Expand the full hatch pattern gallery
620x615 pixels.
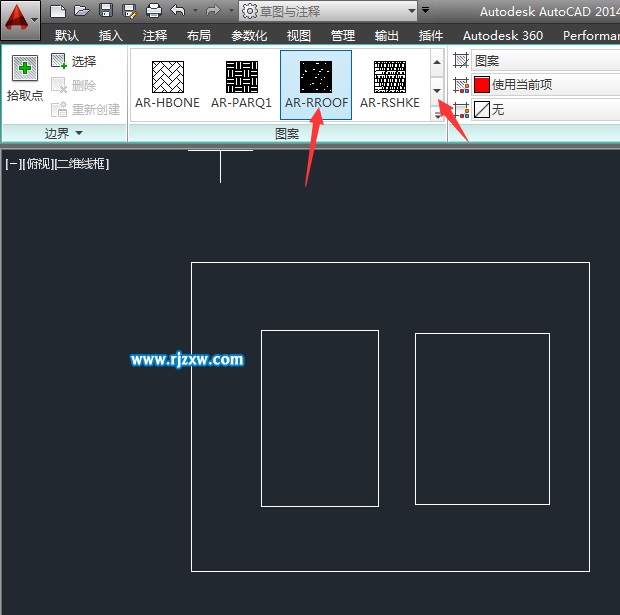tap(437, 115)
